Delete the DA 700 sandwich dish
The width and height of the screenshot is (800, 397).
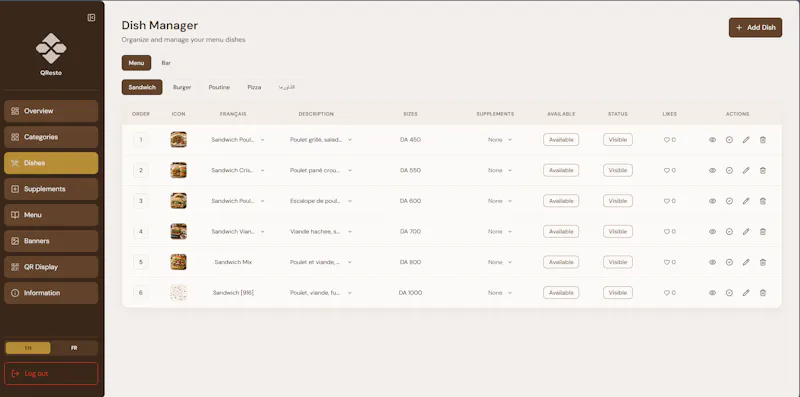763,232
